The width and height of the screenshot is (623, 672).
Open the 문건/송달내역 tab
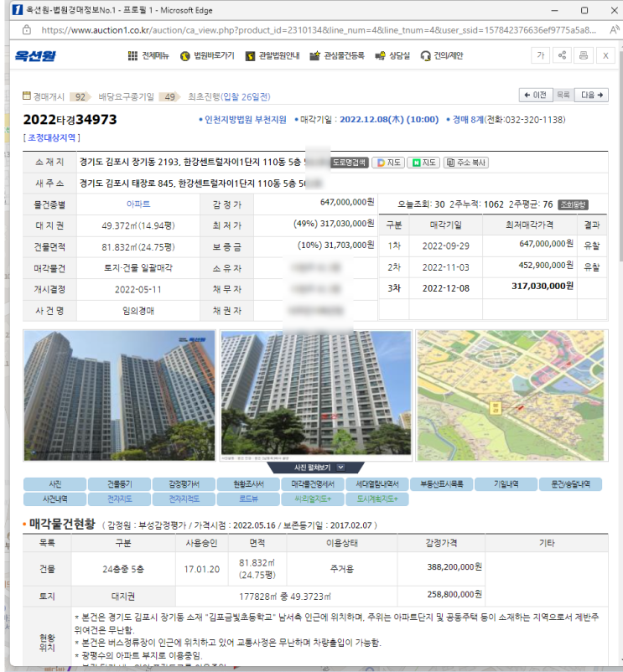tap(571, 483)
